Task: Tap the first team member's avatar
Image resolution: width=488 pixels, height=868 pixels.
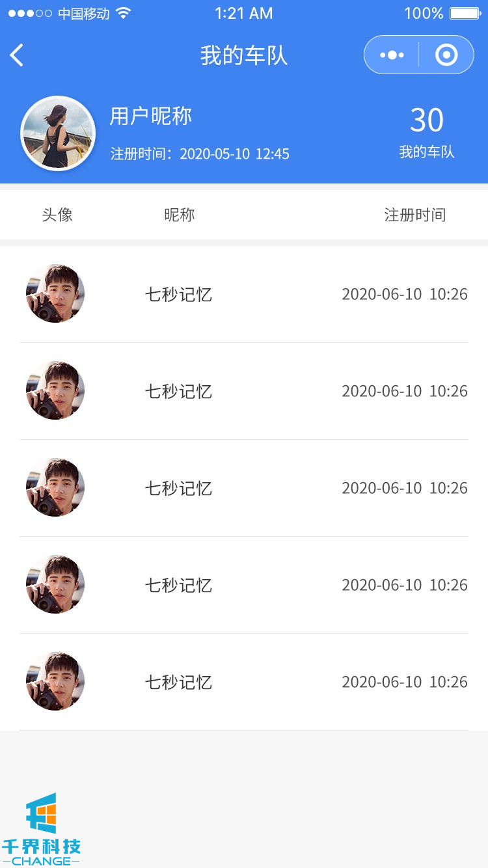Action: [x=55, y=293]
